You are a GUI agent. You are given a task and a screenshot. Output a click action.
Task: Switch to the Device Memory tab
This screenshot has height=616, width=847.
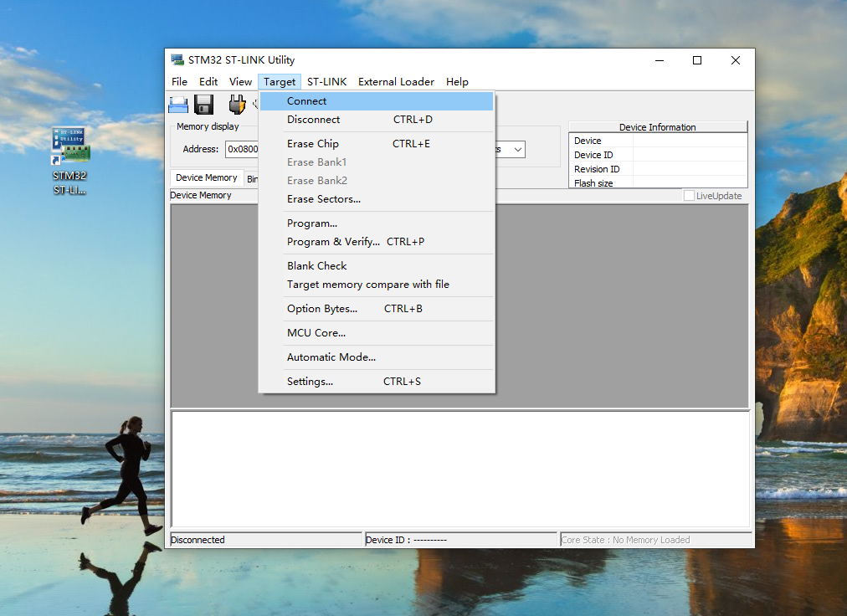pyautogui.click(x=207, y=177)
